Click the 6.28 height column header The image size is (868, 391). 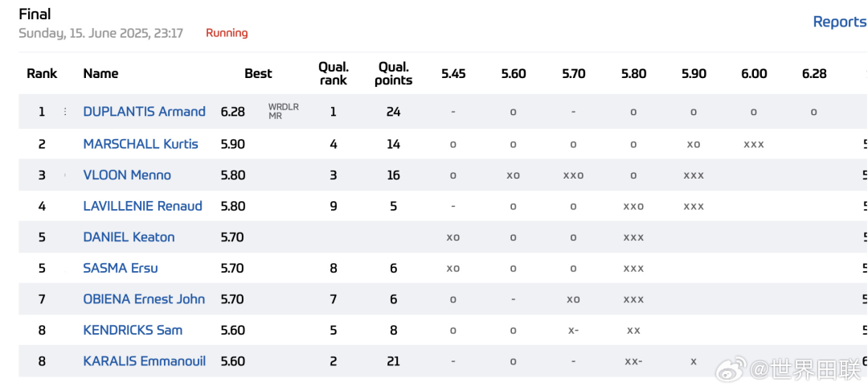(814, 74)
